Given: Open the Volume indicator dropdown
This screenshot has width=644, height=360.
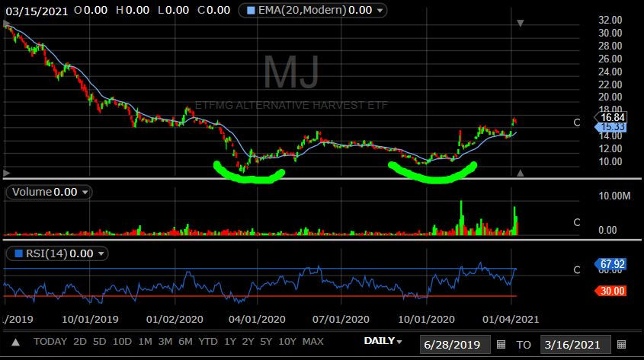Looking at the screenshot, I should pyautogui.click(x=85, y=192).
